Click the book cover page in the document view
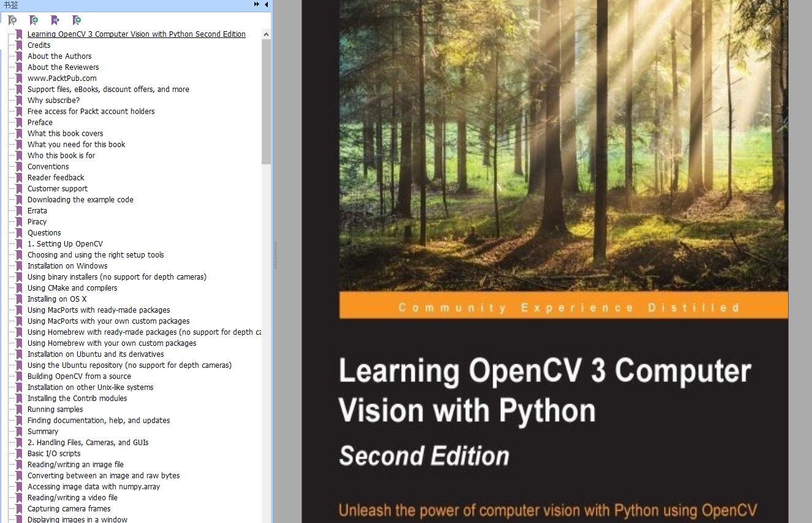This screenshot has width=812, height=523. click(x=544, y=261)
